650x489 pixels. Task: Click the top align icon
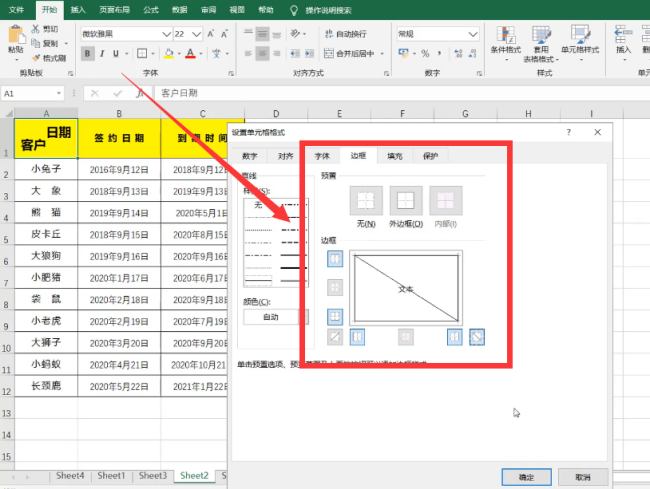tap(248, 34)
